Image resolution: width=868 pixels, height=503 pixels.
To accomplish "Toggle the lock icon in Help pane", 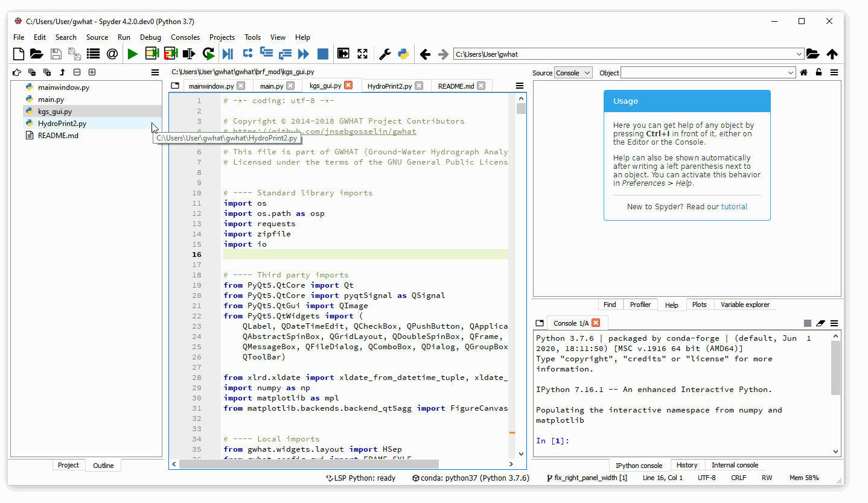I will point(819,73).
